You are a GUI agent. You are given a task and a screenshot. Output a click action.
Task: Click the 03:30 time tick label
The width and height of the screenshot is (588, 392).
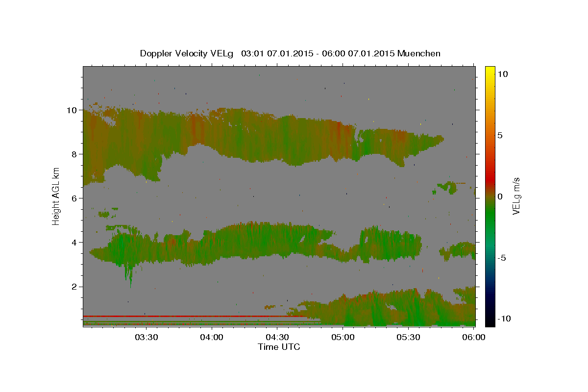[x=146, y=337]
